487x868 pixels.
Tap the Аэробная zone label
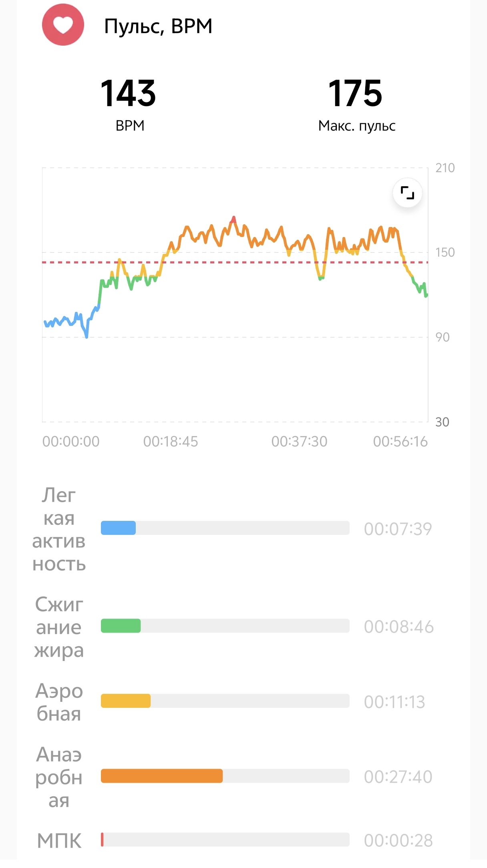pos(59,702)
